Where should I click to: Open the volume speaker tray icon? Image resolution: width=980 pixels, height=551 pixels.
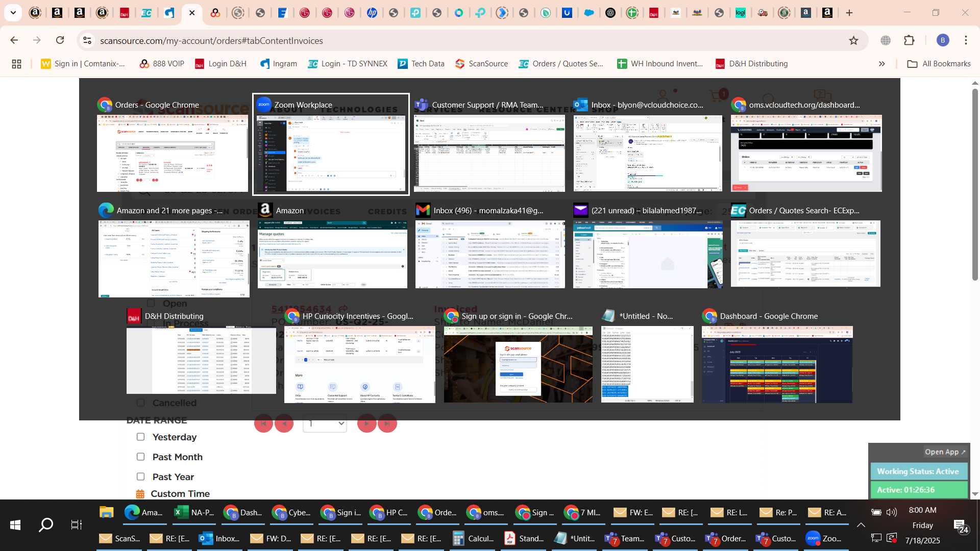[x=892, y=512]
